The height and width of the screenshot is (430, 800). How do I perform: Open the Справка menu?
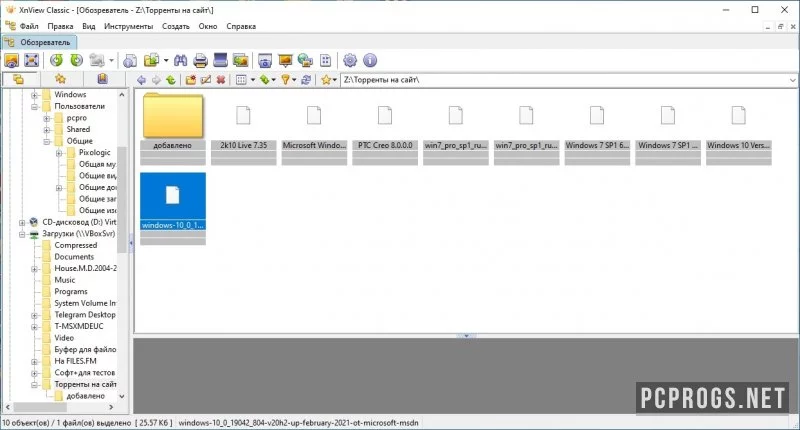(241, 26)
